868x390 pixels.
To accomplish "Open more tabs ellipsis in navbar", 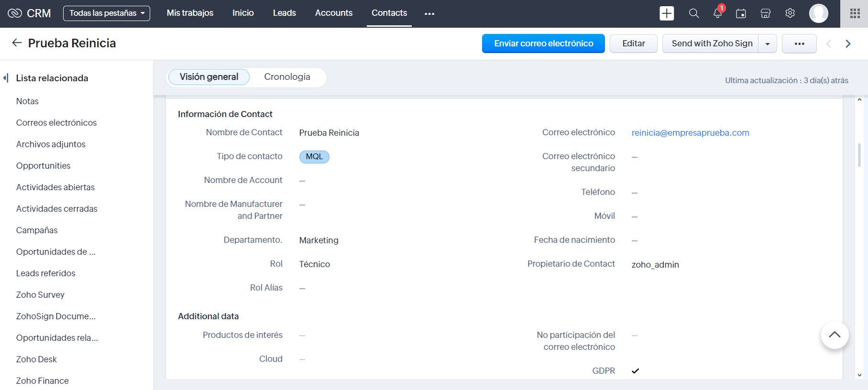I will point(429,13).
